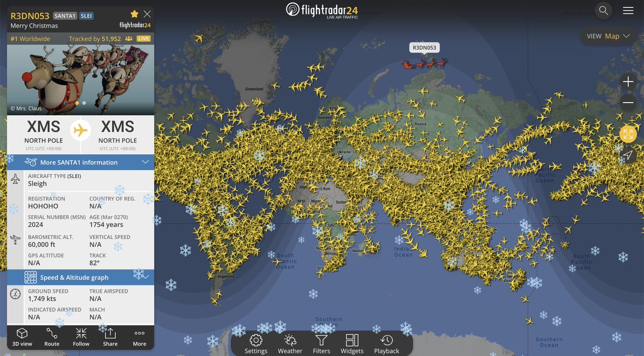Open the Weather layers panel
644x356 pixels.
(x=290, y=344)
